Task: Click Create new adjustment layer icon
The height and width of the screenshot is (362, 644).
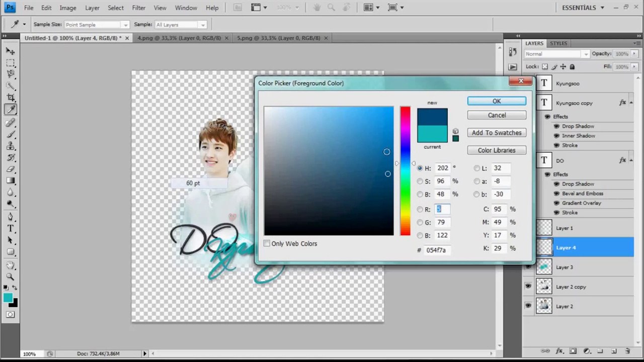Action: point(587,351)
